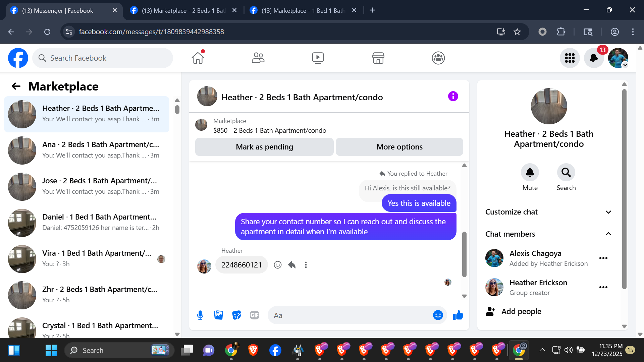The height and width of the screenshot is (362, 644).
Task: Reply to the 2248660121 message
Action: coord(292,265)
